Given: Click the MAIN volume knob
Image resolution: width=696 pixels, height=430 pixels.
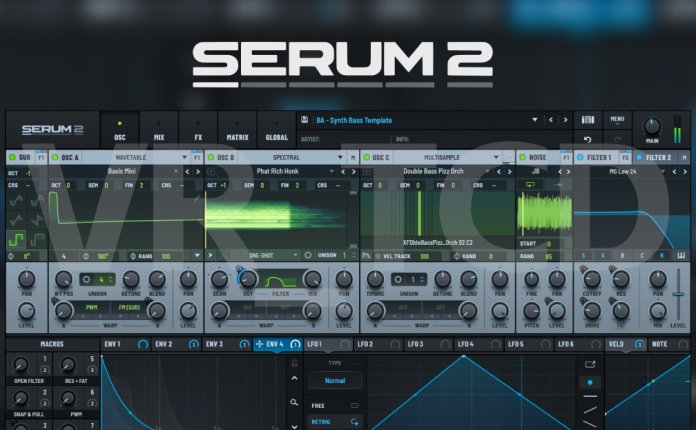Looking at the screenshot, I should (652, 126).
